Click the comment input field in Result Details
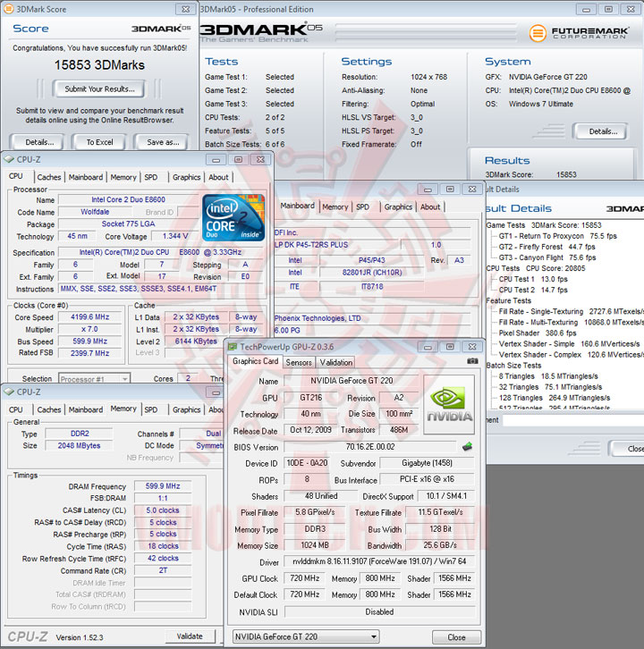 pos(572,420)
